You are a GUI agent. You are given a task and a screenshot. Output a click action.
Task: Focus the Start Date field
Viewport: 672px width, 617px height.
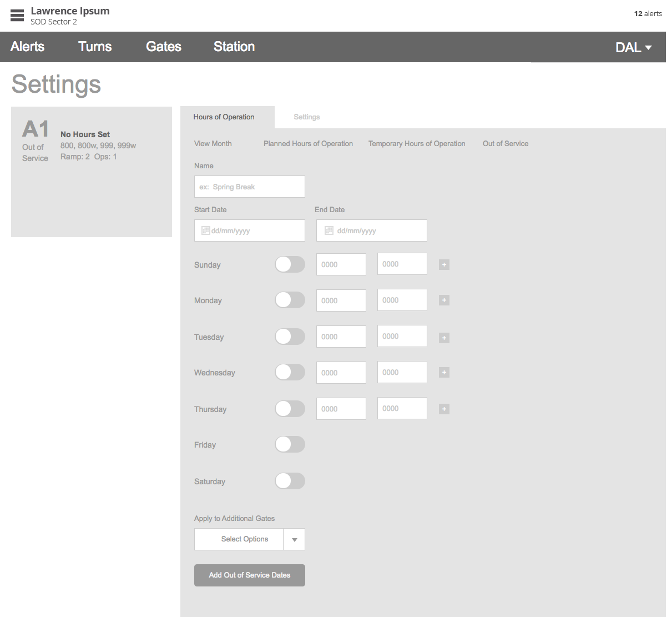tap(250, 230)
